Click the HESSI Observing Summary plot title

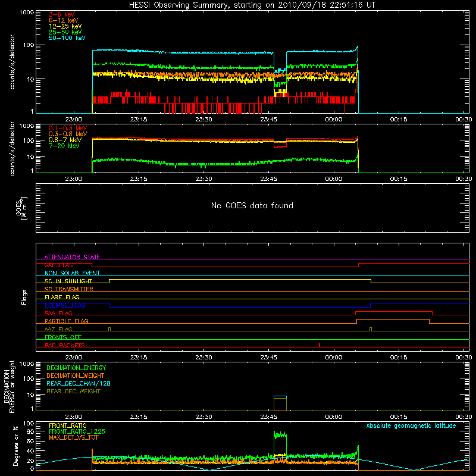(x=252, y=5)
